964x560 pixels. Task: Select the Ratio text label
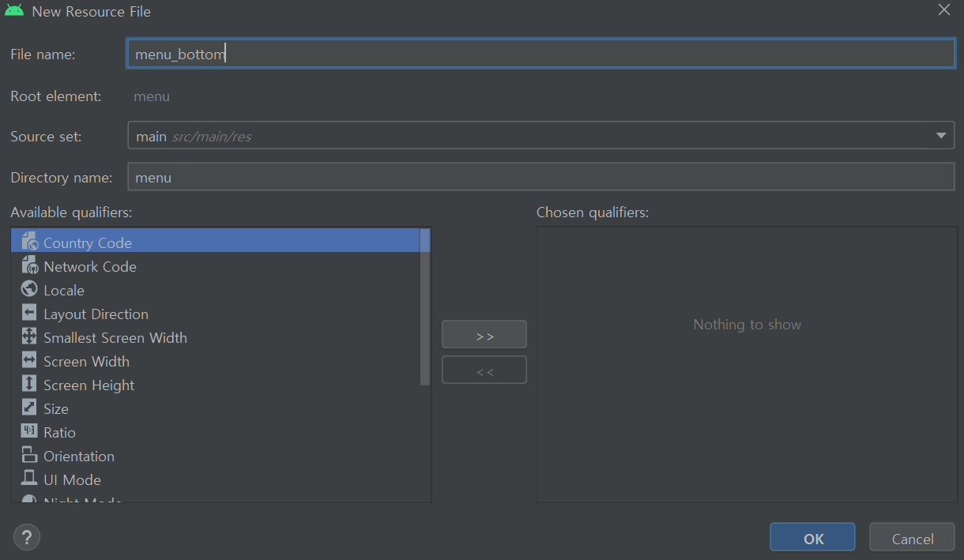[x=59, y=433]
